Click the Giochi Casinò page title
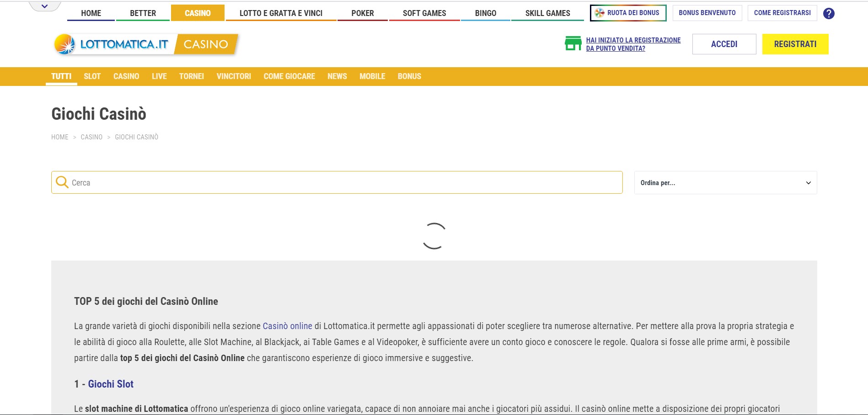The height and width of the screenshot is (415, 868). pos(99,114)
